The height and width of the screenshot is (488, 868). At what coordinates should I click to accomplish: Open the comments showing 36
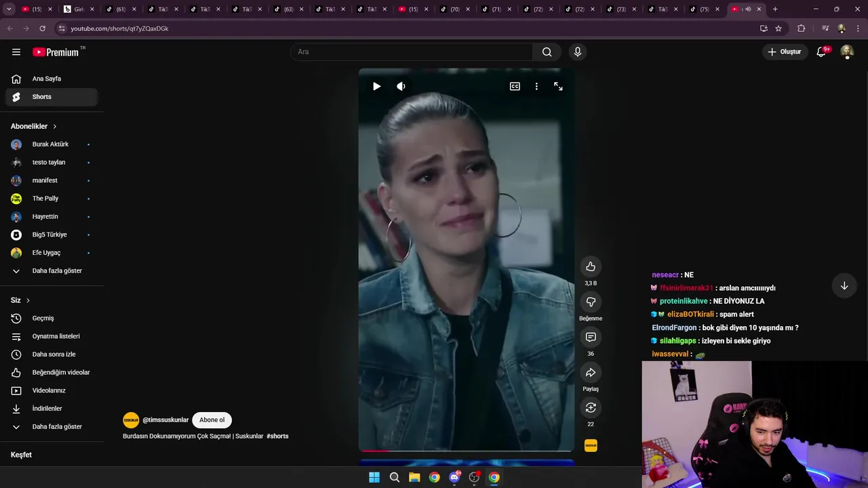[591, 337]
